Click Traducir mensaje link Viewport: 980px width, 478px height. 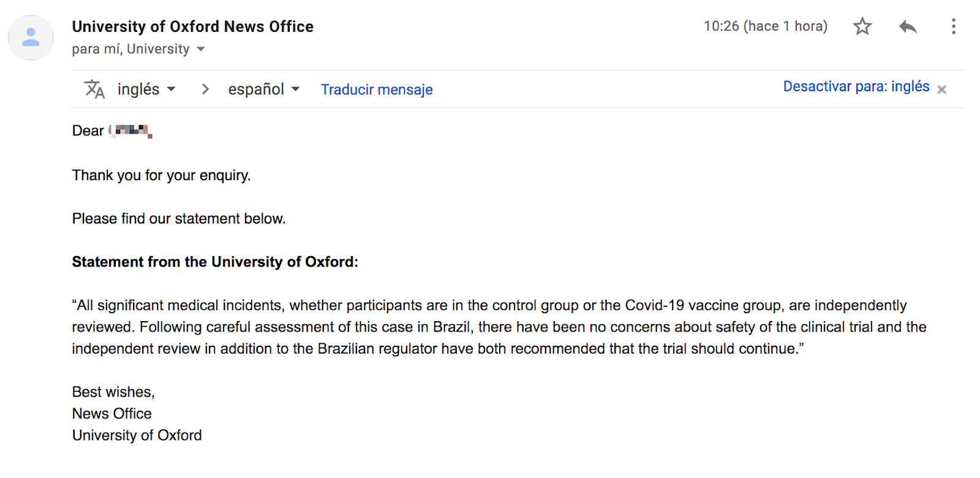[x=377, y=89]
